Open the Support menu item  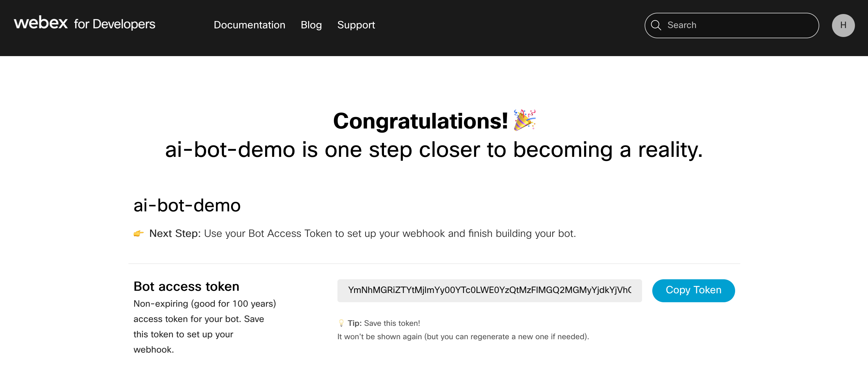point(356,25)
